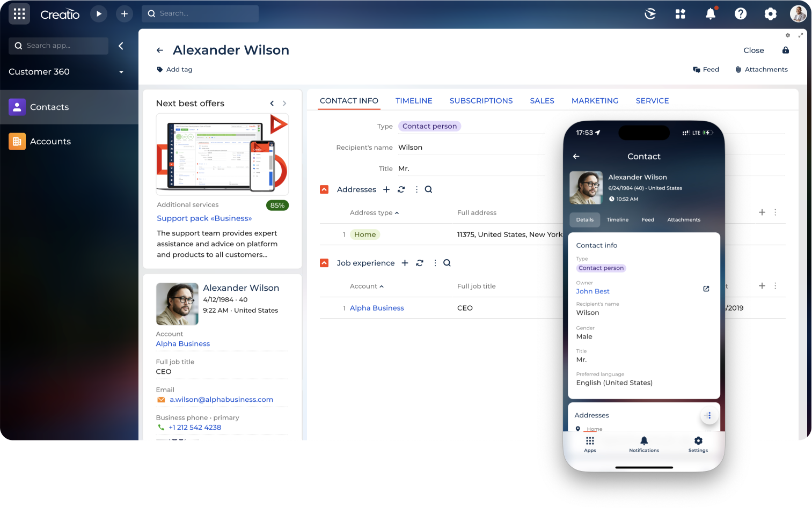Click the Close button

(x=754, y=50)
